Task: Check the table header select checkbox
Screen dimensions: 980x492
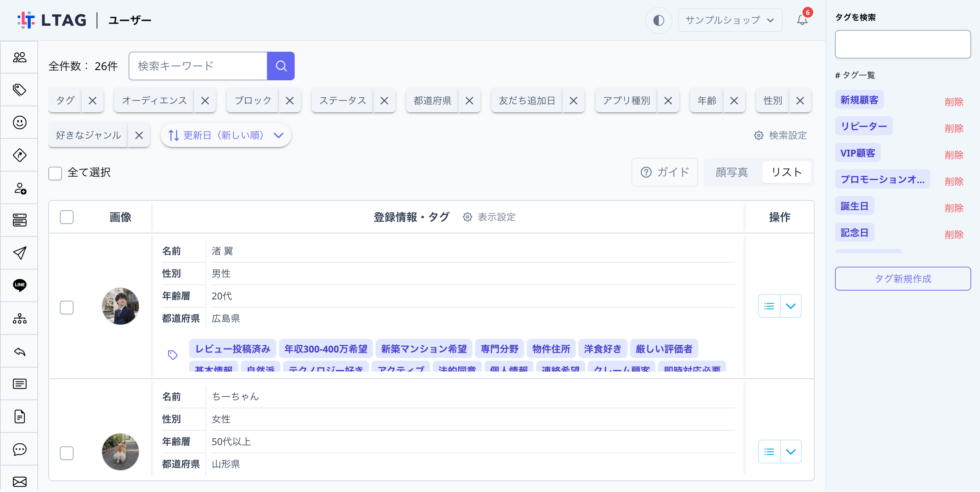Action: coord(67,217)
